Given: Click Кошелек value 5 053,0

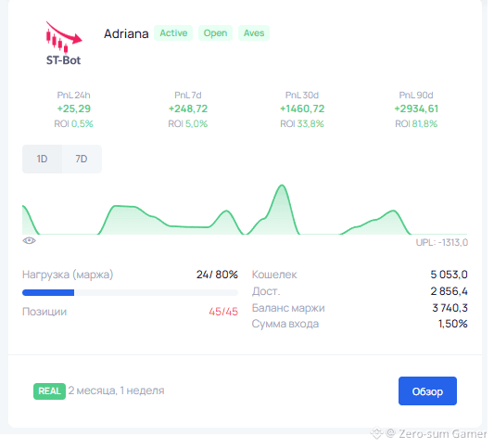Looking at the screenshot, I should point(449,275).
